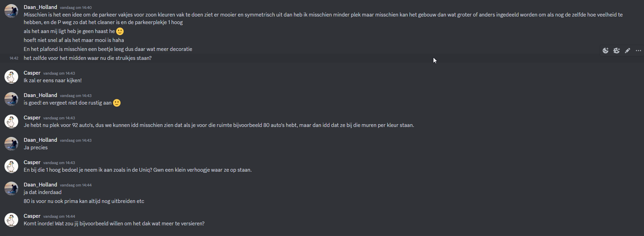The height and width of the screenshot is (236, 644).
Task: Open Daan_Holland's avatar beside "is goed! en vergeet niet"
Action: [x=11, y=99]
